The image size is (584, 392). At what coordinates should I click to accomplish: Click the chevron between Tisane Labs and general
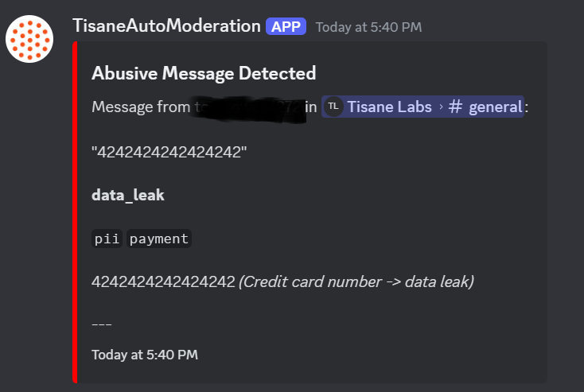[442, 107]
